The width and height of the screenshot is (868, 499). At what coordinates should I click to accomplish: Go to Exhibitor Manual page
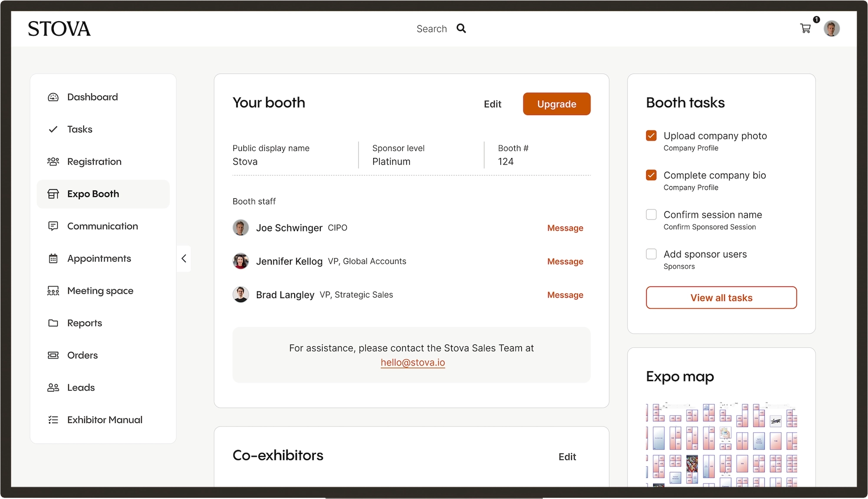coord(105,420)
